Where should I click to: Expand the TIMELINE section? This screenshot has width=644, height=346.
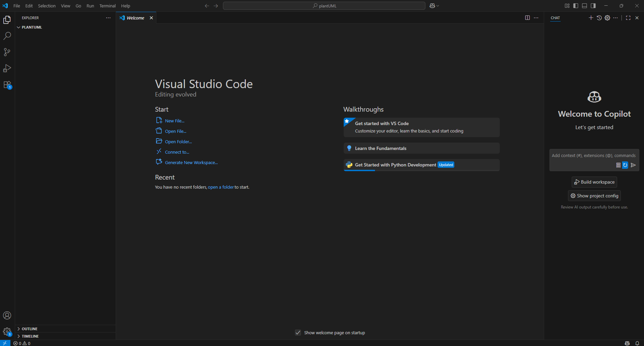click(65, 336)
